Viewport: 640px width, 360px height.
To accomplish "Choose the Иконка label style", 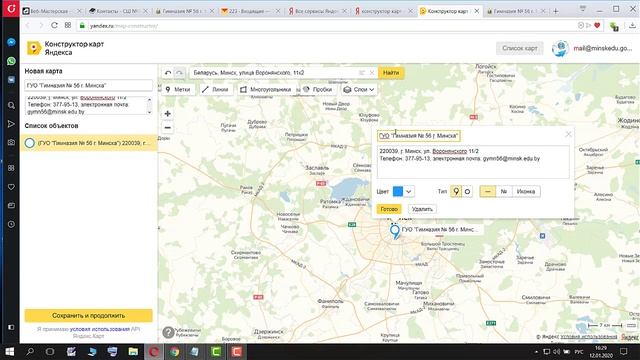I will (526, 191).
